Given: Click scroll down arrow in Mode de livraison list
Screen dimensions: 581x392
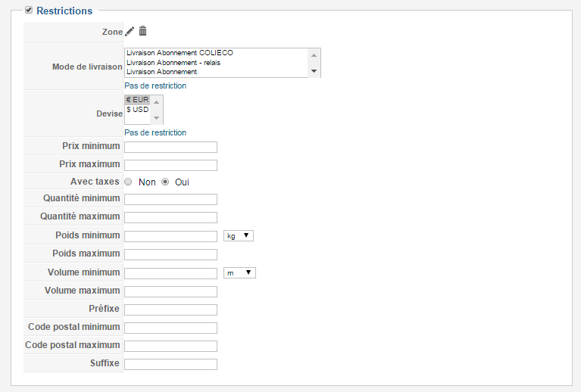Looking at the screenshot, I should [x=314, y=70].
